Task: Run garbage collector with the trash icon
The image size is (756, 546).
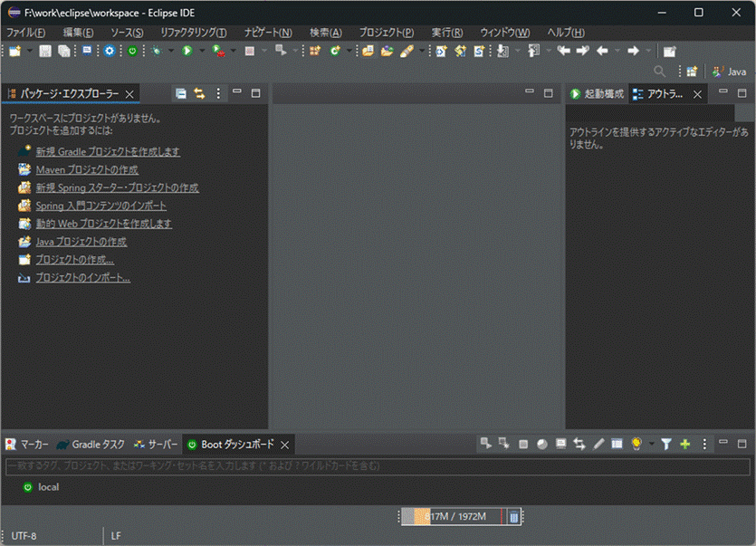Action: (514, 517)
